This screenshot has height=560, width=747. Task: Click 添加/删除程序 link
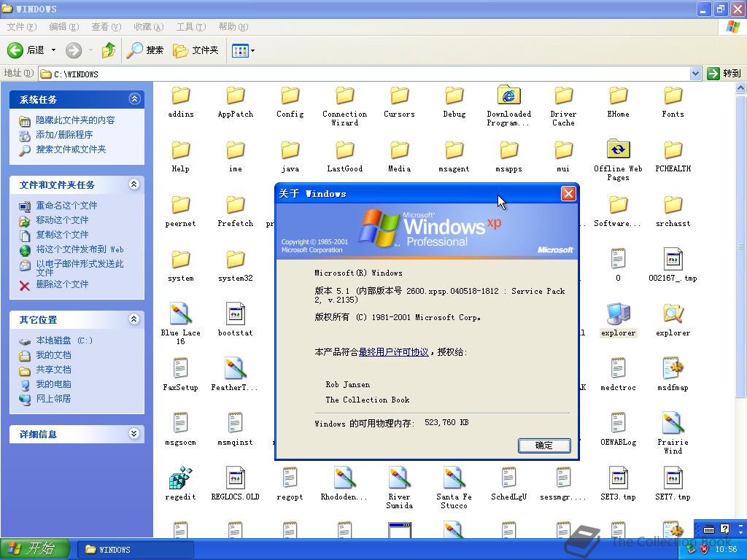[64, 135]
